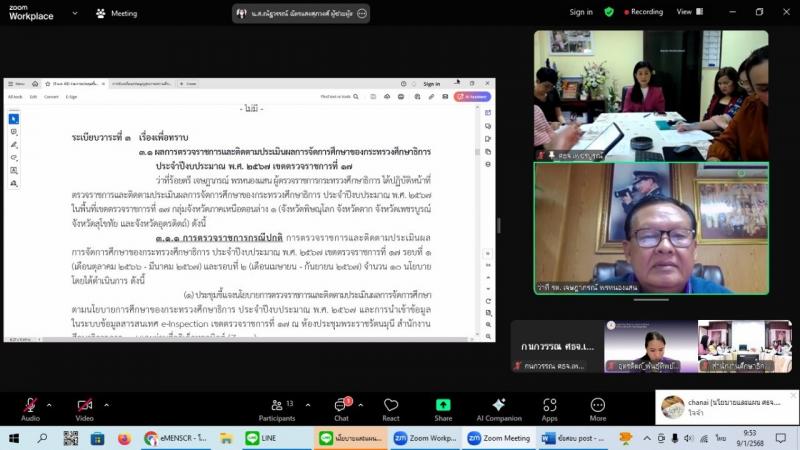800x450 pixels.
Task: Click the Acrobat save icon
Action: (x=373, y=96)
